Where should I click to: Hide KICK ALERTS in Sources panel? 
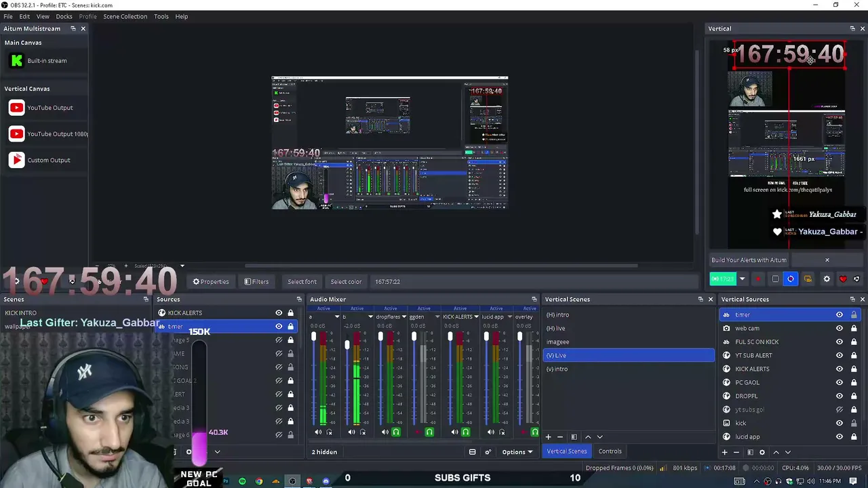coord(279,313)
